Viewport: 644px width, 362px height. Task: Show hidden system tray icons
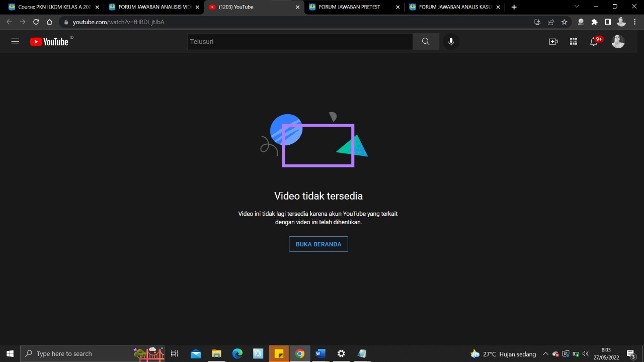tap(545, 354)
